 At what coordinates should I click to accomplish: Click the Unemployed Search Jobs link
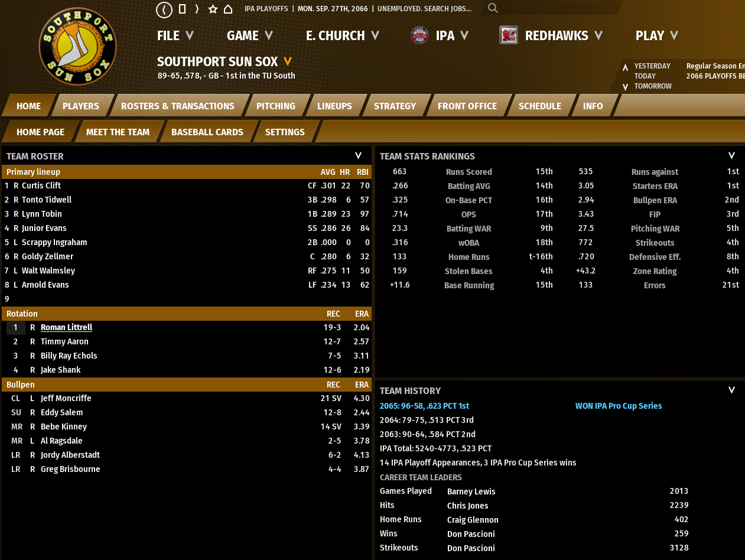pos(424,9)
